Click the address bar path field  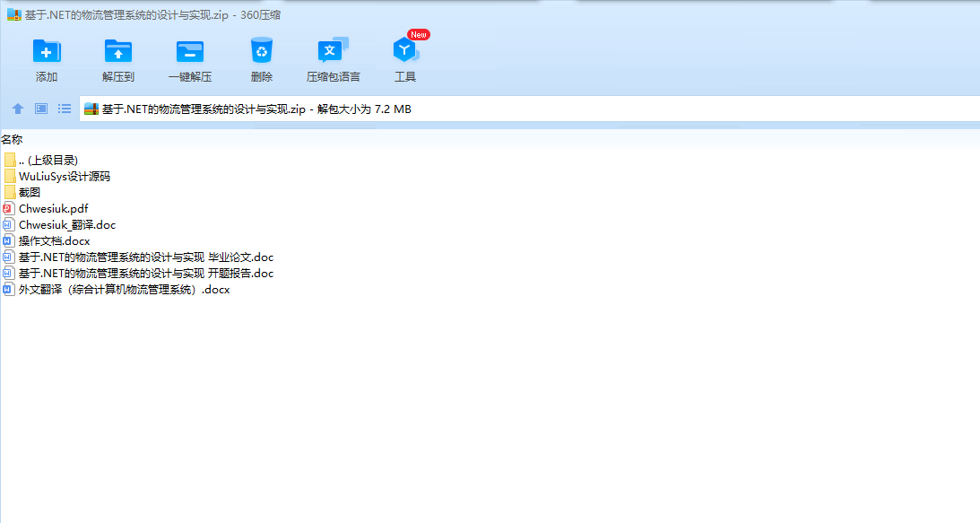point(529,109)
